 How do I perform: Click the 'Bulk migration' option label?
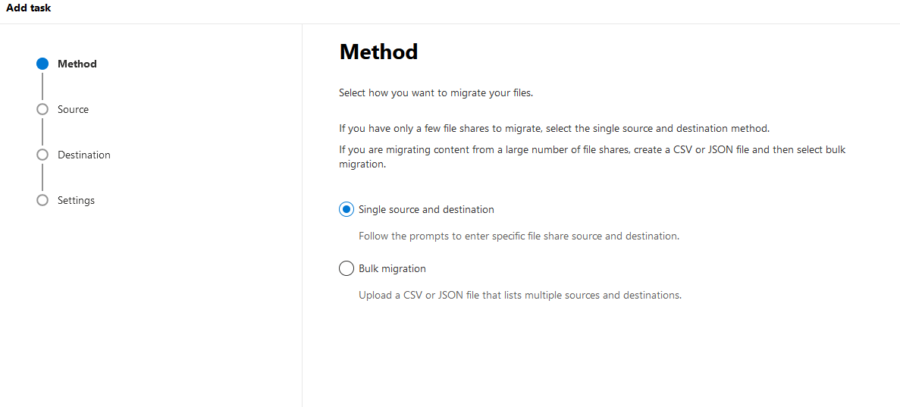pyautogui.click(x=392, y=268)
